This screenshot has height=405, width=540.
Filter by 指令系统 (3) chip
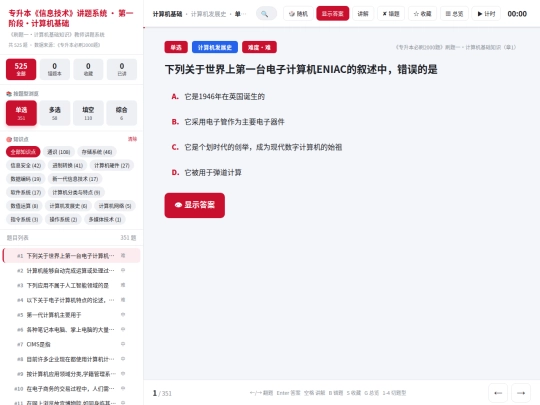click(x=24, y=219)
